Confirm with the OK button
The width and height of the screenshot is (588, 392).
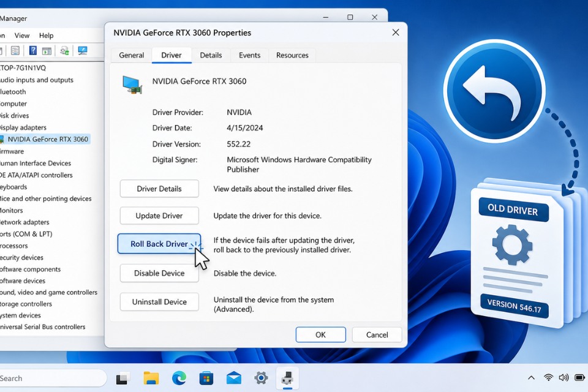click(320, 334)
